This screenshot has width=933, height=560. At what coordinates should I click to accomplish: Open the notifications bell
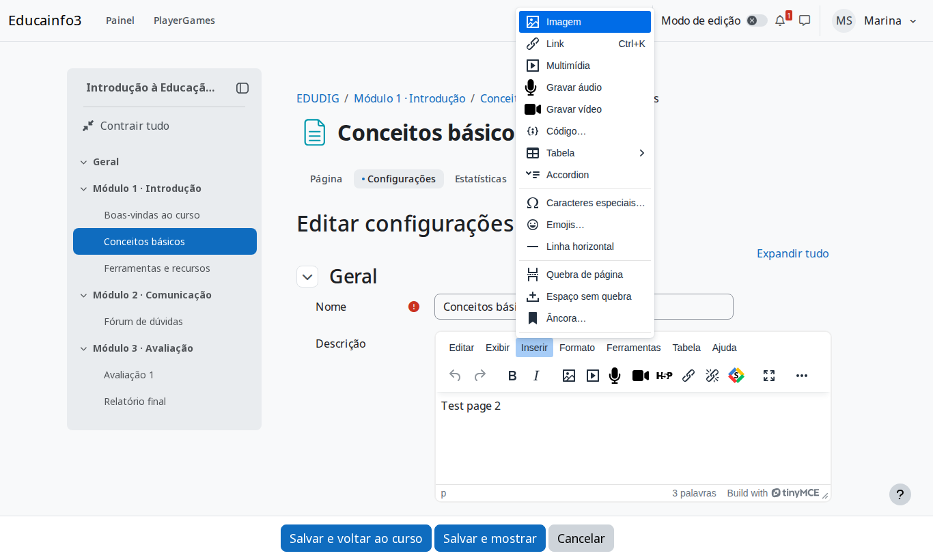pos(780,20)
